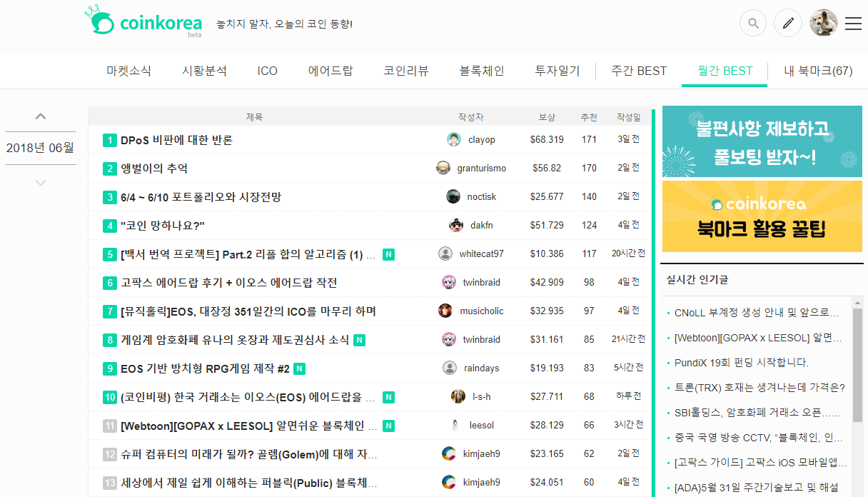Open popular post '트론(TRX) 호재는 생겨나는데 가격은?'

[x=759, y=387]
